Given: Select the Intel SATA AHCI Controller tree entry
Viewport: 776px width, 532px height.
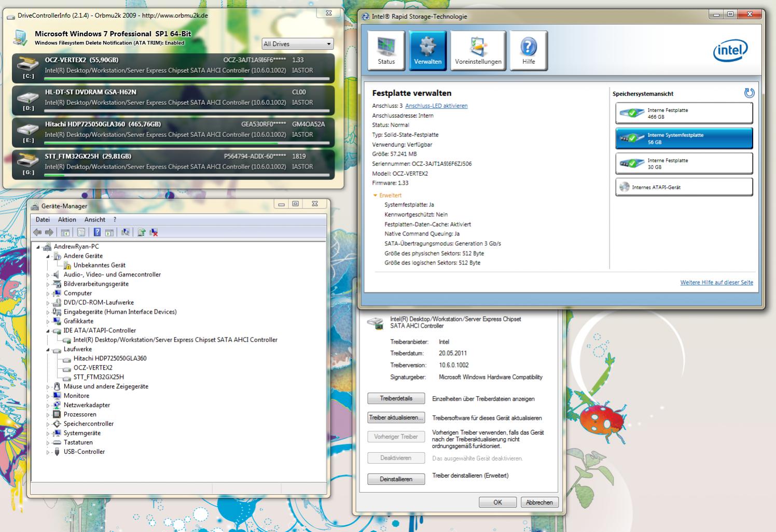Looking at the screenshot, I should (x=175, y=340).
